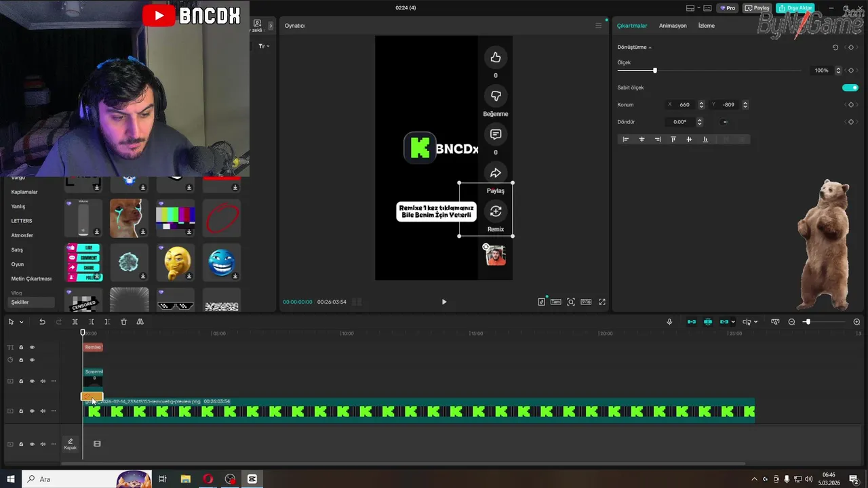Mirror the selected clip
868x488 pixels.
140,322
